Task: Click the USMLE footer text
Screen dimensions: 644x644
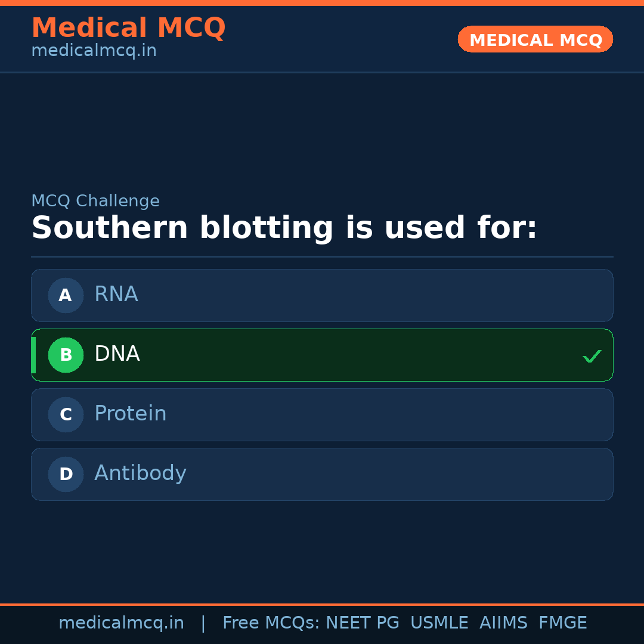Action: (439, 623)
